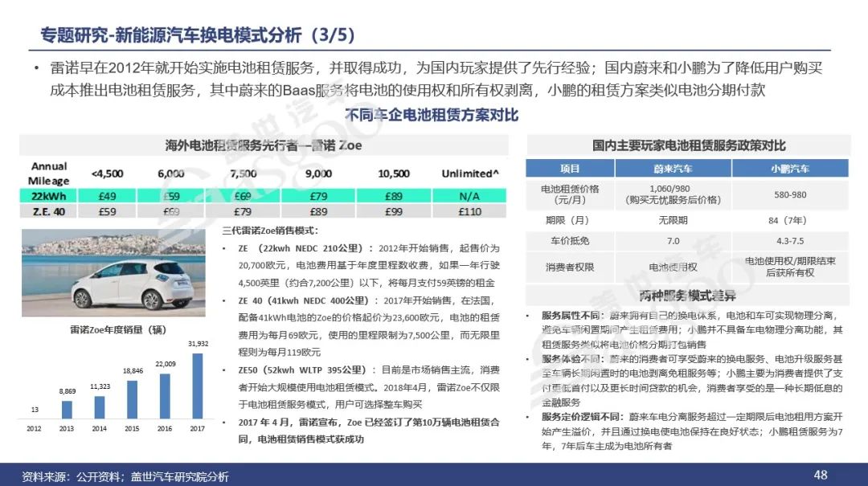This screenshot has height=486, width=868.
Task: Click the '£110' cell in Z.E. 40 row
Action: tap(469, 211)
